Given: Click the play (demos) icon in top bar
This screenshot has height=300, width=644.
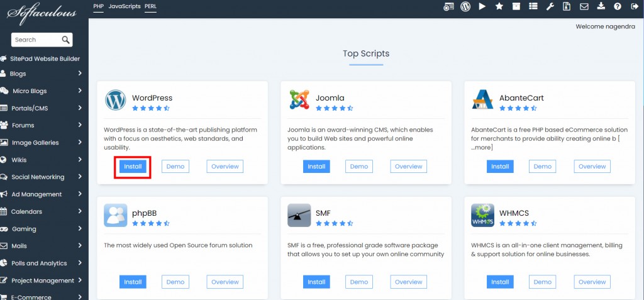Looking at the screenshot, I should coord(482,6).
